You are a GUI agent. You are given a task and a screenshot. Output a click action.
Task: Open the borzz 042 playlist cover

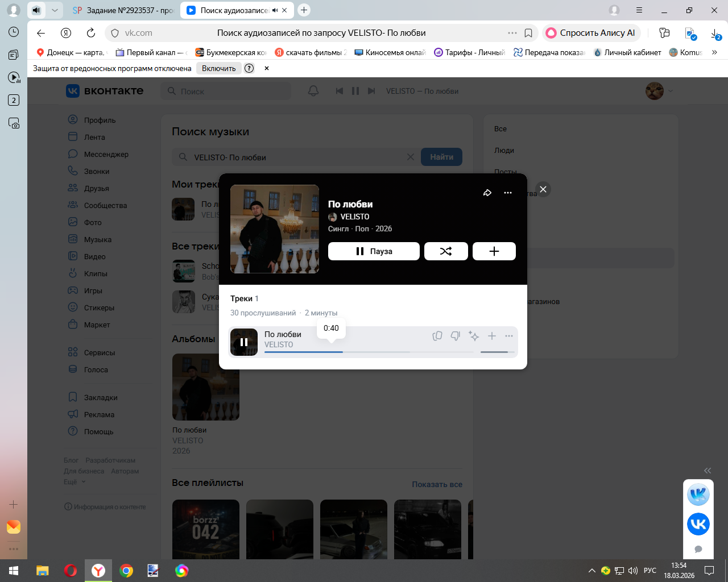[206, 529]
